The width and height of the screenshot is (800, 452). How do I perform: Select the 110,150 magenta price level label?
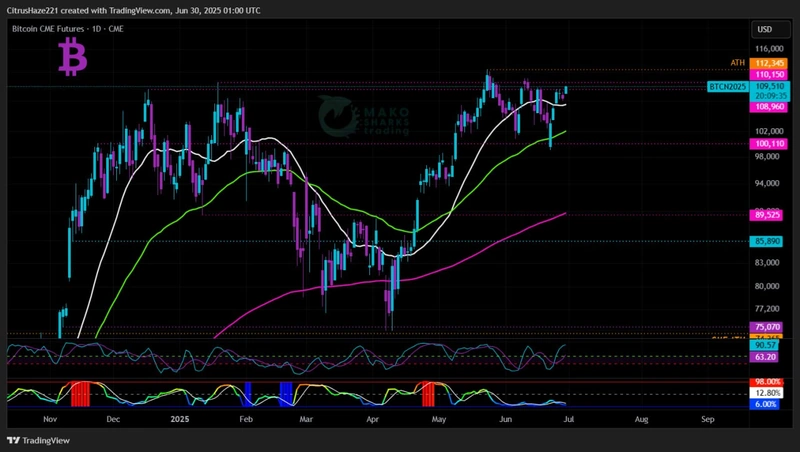pos(768,74)
